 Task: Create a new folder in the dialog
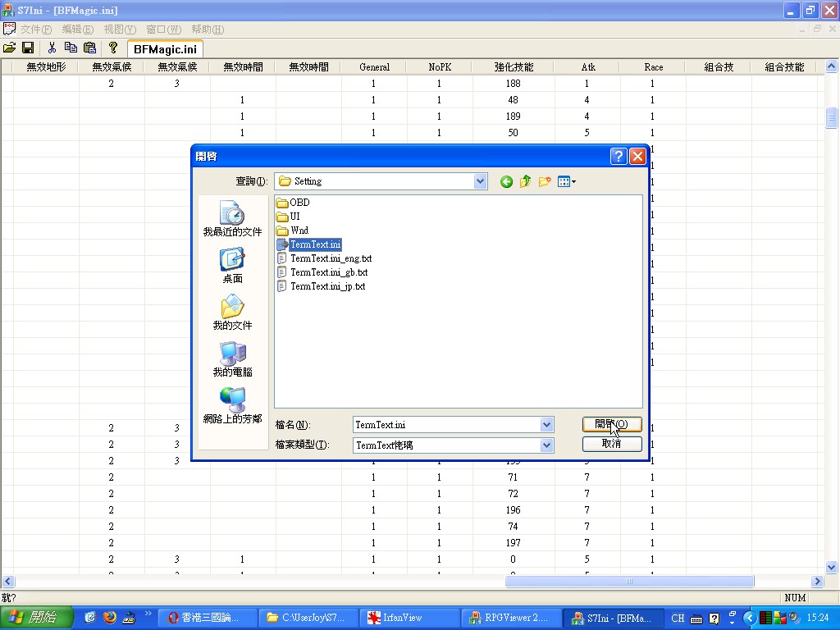(x=544, y=181)
